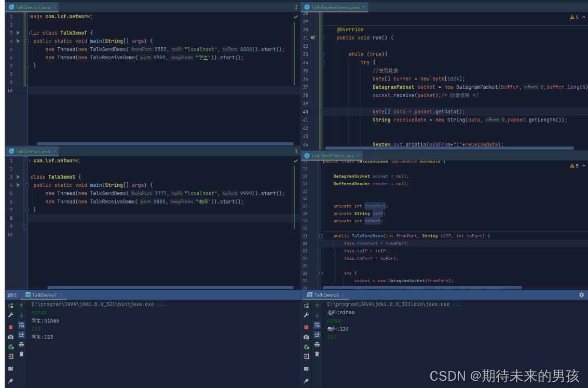Collapse try block fold in TalkSendDemo line 26
588x388 pixels.
click(321, 274)
